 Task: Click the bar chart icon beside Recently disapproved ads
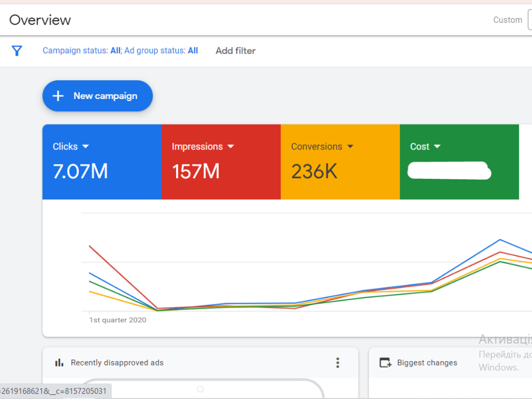click(x=59, y=363)
